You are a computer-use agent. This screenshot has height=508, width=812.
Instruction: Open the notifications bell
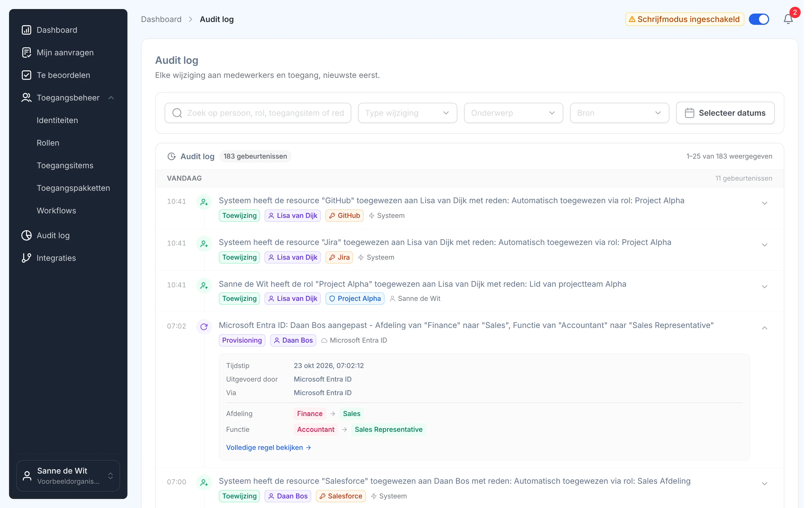788,19
